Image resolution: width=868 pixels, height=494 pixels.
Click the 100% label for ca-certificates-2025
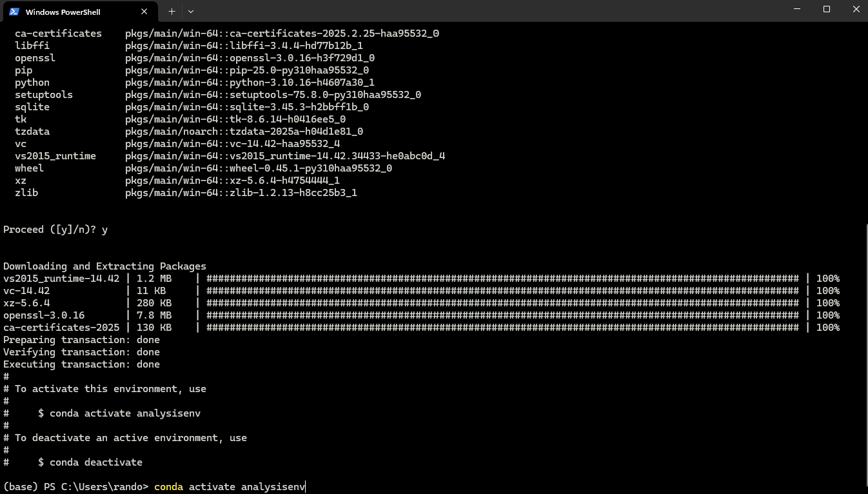point(827,328)
